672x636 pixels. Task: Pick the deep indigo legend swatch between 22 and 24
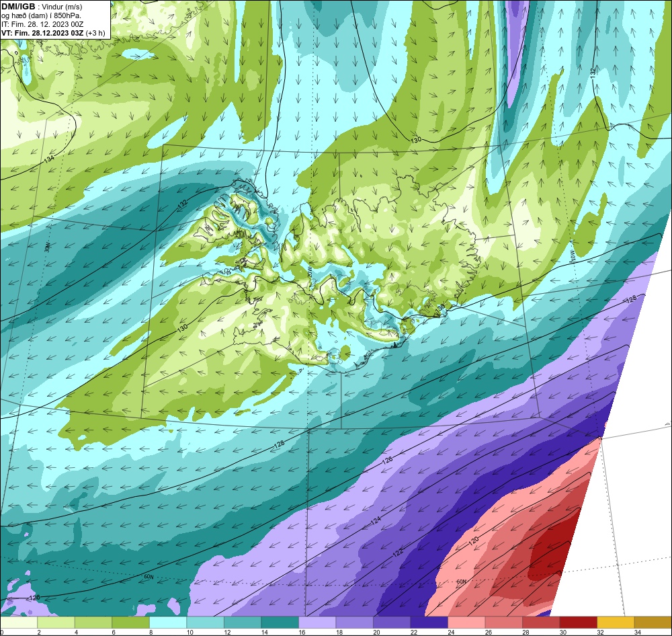429,623
